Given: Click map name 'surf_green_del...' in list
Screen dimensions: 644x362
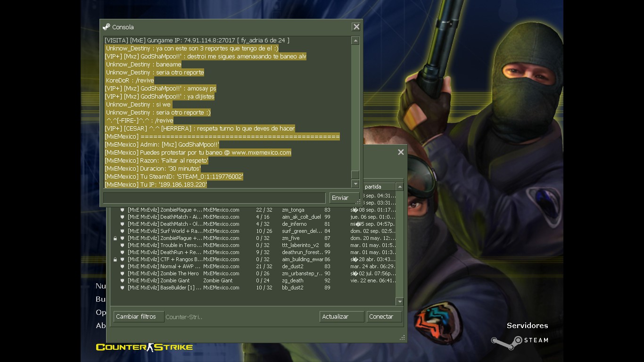Looking at the screenshot, I should (x=302, y=231).
